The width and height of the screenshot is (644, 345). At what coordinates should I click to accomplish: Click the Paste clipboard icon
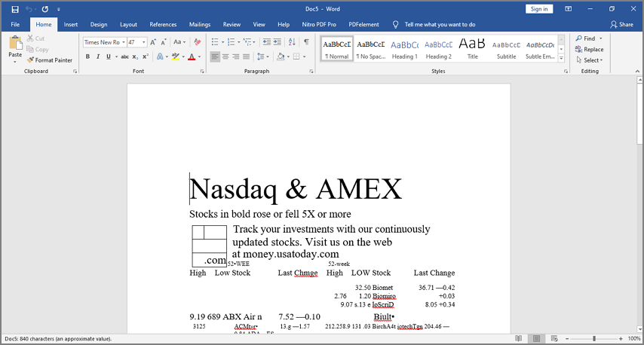tap(15, 43)
